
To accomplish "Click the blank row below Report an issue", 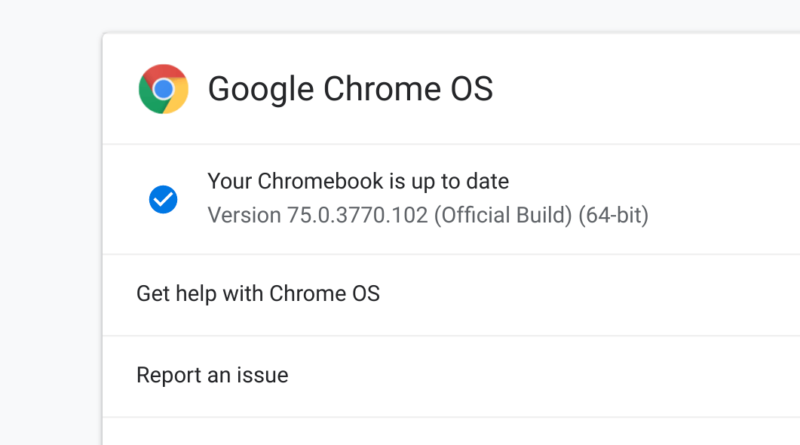I will [450, 432].
